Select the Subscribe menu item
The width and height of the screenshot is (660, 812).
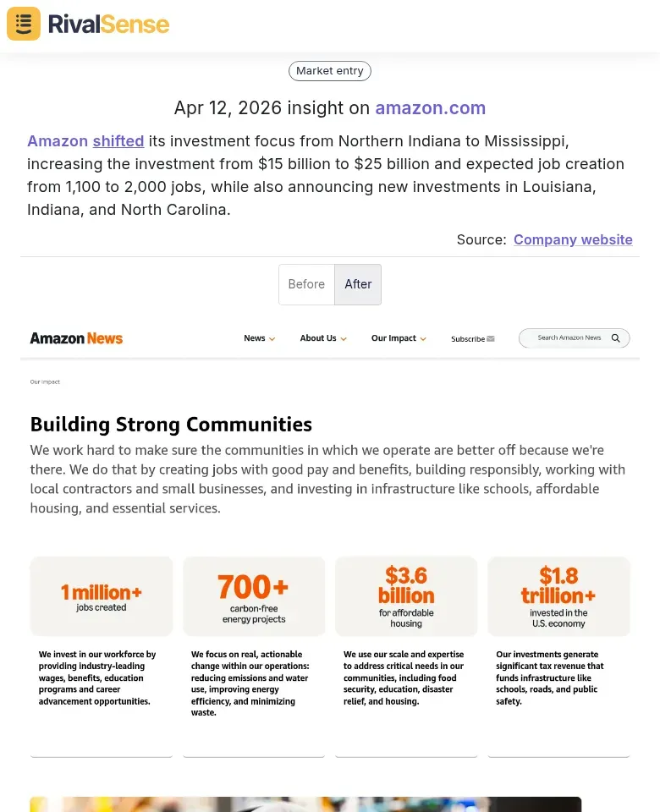coord(467,338)
